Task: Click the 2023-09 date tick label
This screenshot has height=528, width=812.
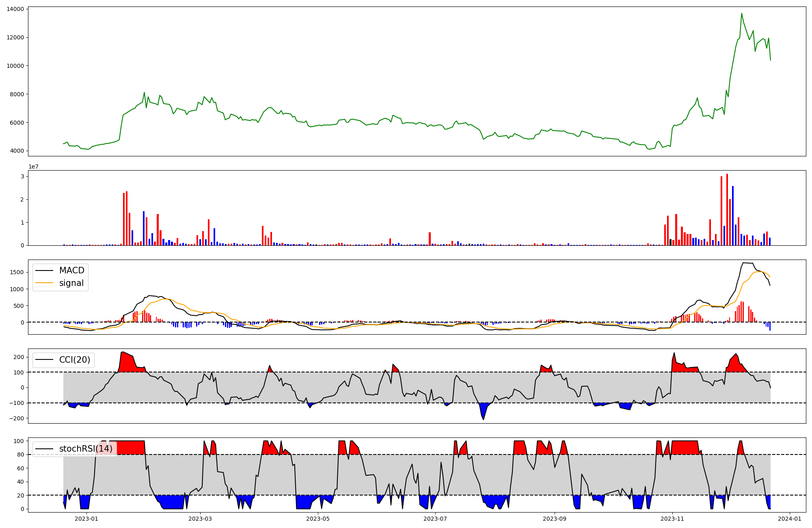Action: (x=555, y=519)
